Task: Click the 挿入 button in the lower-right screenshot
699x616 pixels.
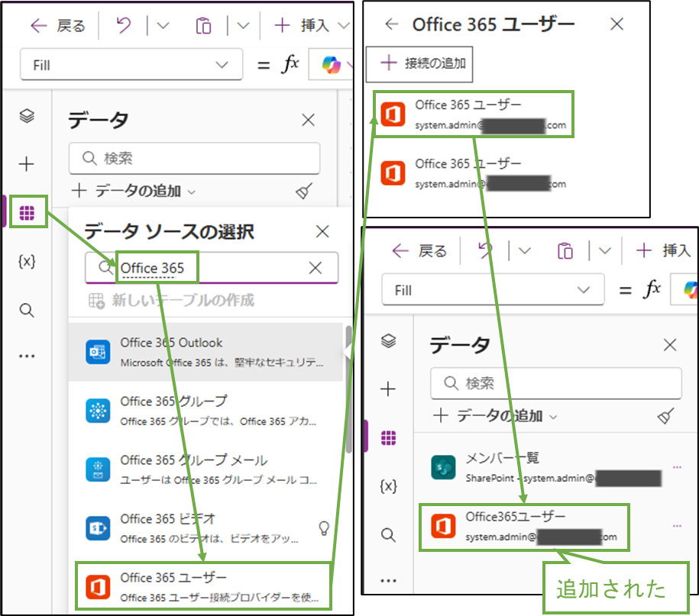Action: click(x=663, y=251)
